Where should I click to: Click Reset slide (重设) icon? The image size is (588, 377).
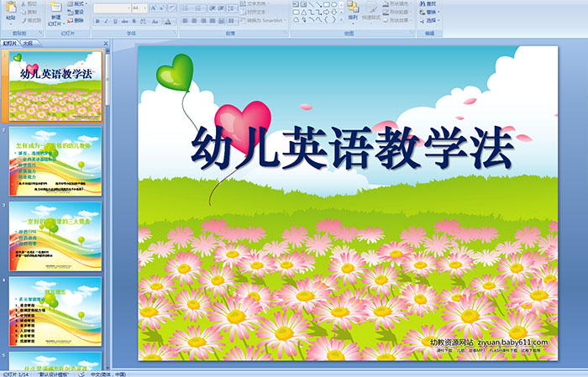pos(70,13)
